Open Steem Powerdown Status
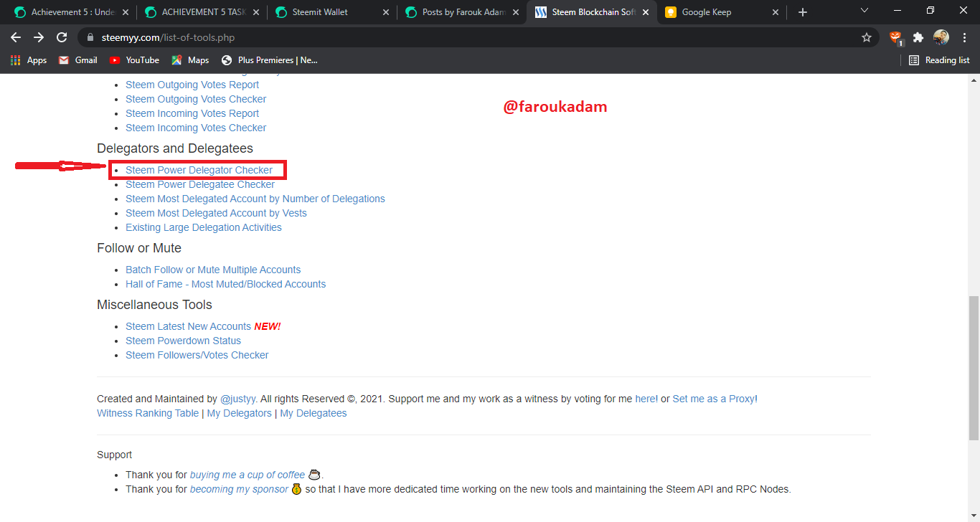Image resolution: width=980 pixels, height=522 pixels. click(183, 341)
